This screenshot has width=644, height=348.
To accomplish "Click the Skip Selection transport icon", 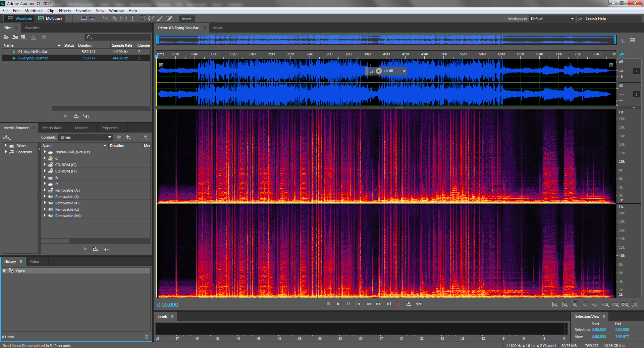I will tap(419, 304).
